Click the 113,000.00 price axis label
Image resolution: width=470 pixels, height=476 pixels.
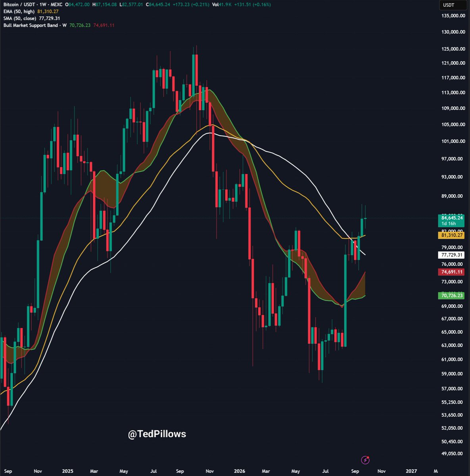(453, 92)
